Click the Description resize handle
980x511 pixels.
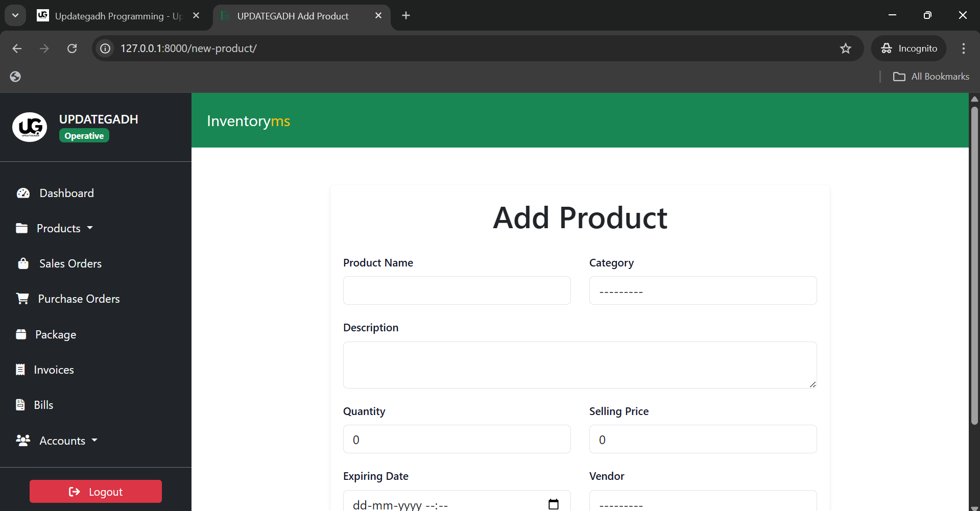[812, 384]
